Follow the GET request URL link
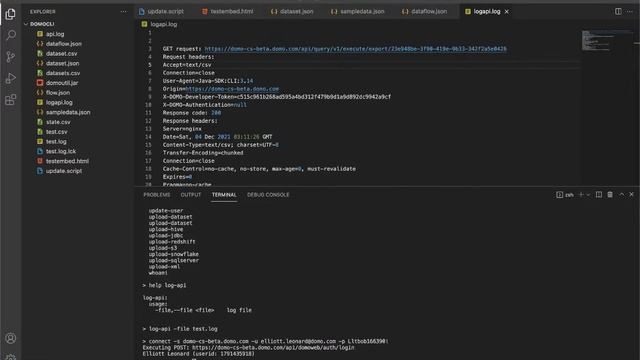Screen dimensions: 640x360 pyautogui.click(x=356, y=49)
